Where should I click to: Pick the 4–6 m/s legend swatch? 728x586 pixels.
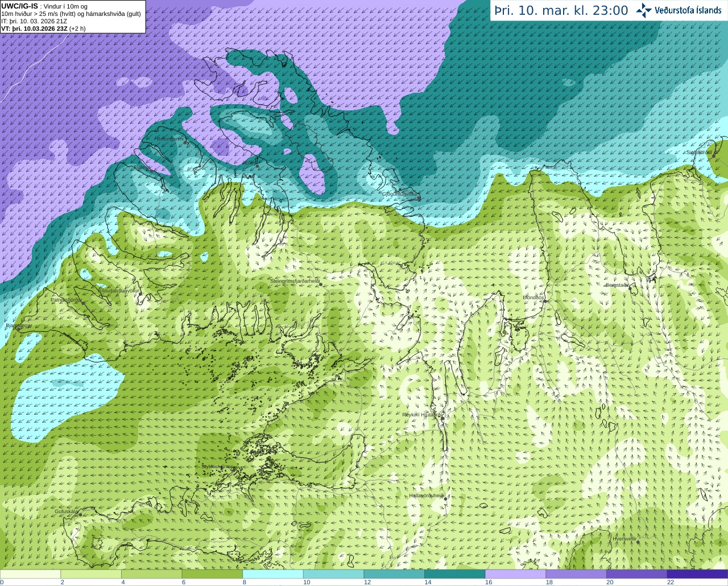tap(151, 574)
